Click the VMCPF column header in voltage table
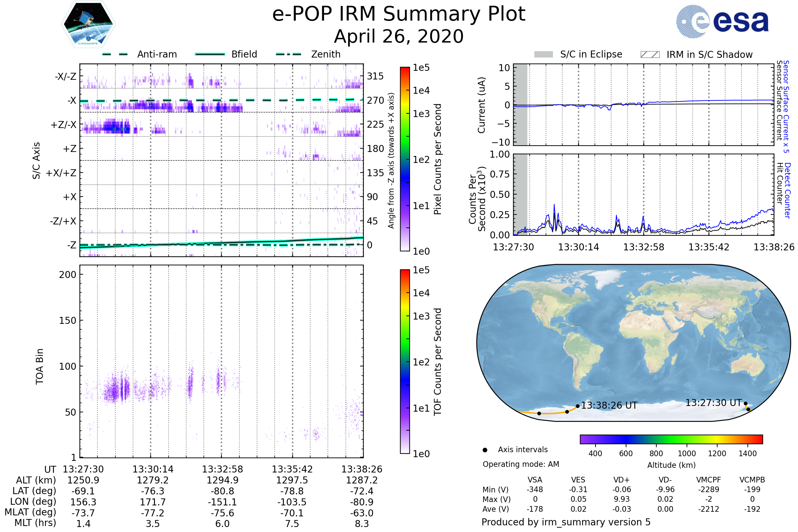This screenshot has height=532, width=798. pos(709,480)
